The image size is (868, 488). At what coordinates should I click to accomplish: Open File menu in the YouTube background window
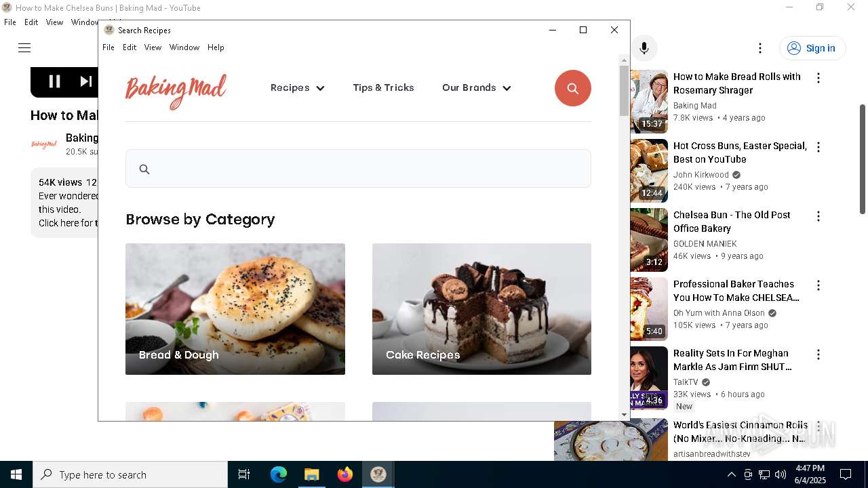[10, 22]
